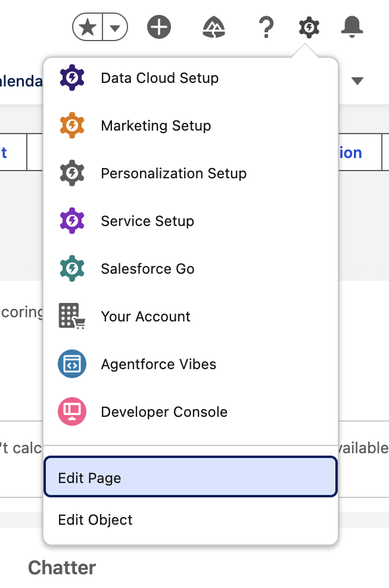Expand the favorites list dropdown arrow
Image resolution: width=389 pixels, height=588 pixels.
click(113, 27)
